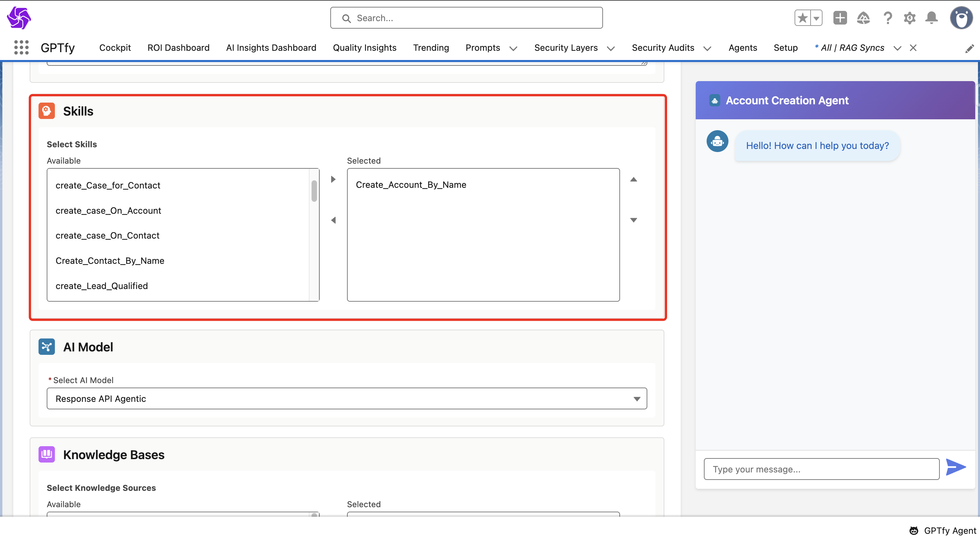The image size is (980, 544).
Task: Open the Help question mark icon
Action: pos(888,18)
